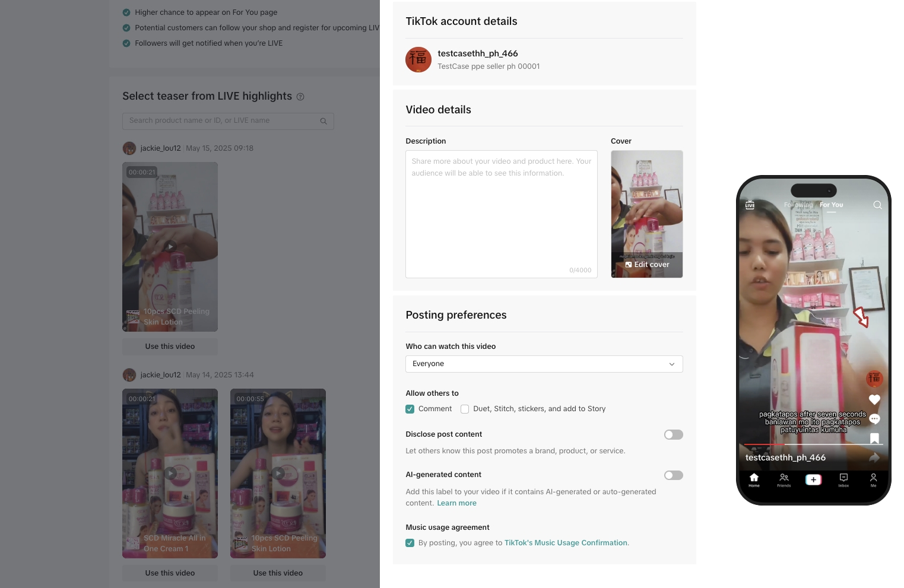Turn on Disclose post content toggle
904x588 pixels.
coord(673,435)
